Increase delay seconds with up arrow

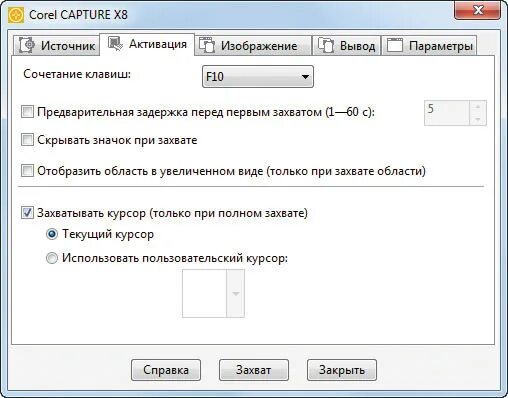coord(478,107)
